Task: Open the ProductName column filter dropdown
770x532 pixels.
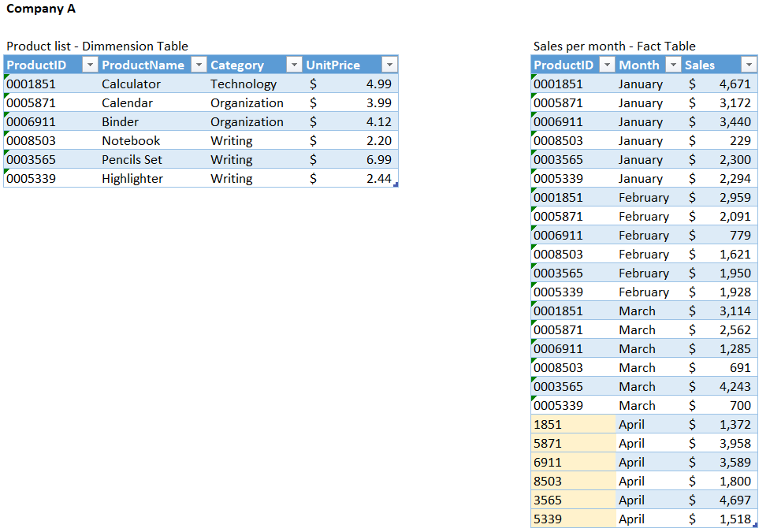Action: [199, 65]
